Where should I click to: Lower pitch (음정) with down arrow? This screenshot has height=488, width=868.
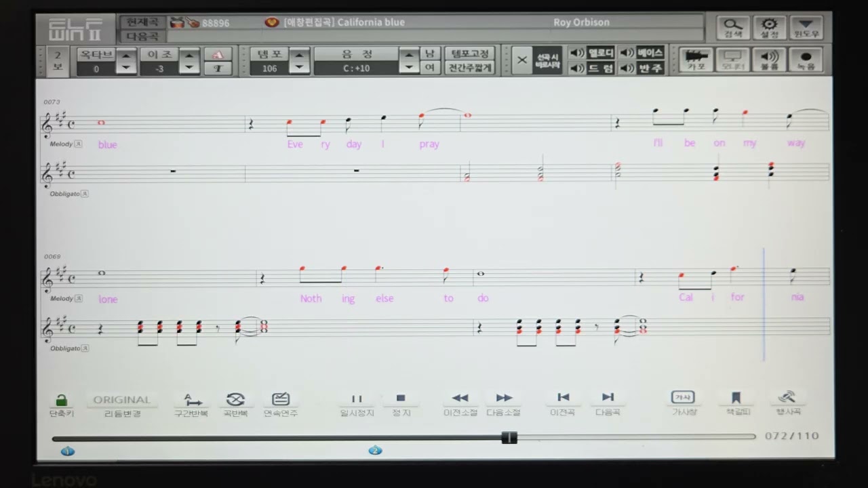coord(409,68)
